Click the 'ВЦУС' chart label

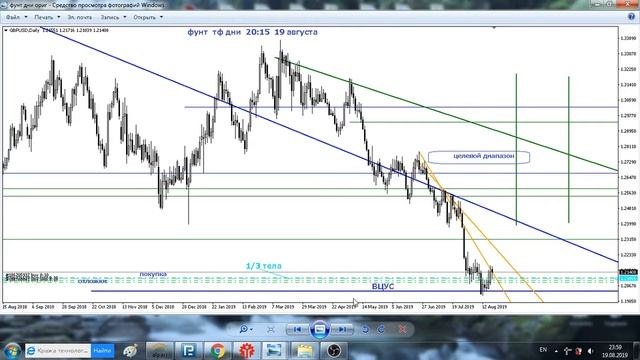[x=383, y=287]
